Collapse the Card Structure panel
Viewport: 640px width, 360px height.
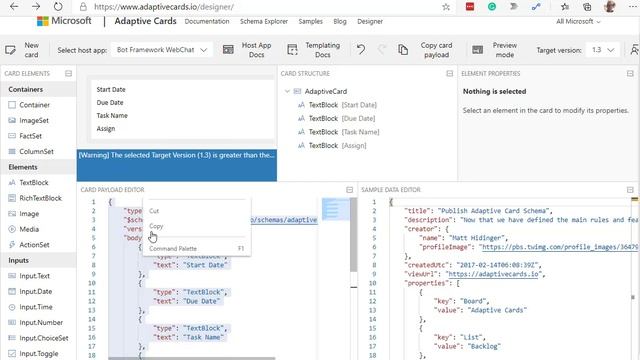tap(449, 73)
